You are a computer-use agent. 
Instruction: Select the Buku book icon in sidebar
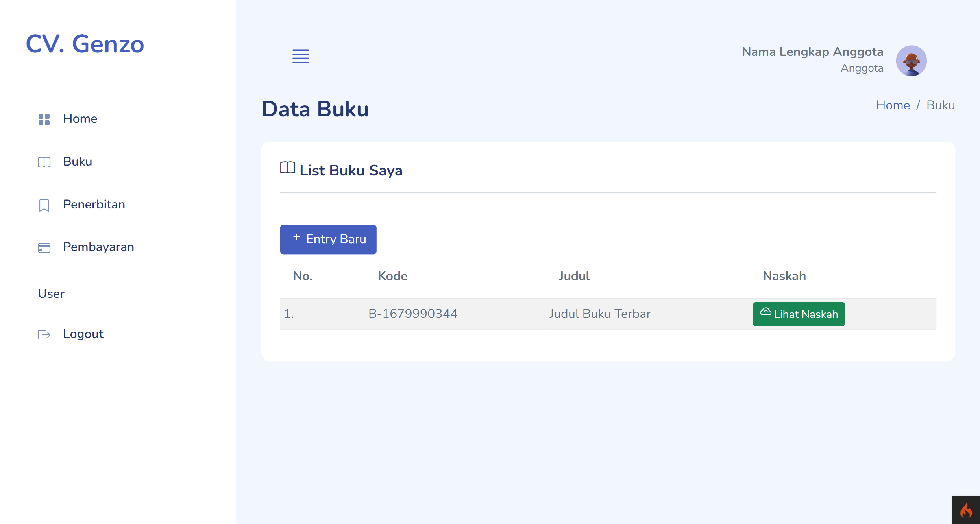pyautogui.click(x=43, y=162)
